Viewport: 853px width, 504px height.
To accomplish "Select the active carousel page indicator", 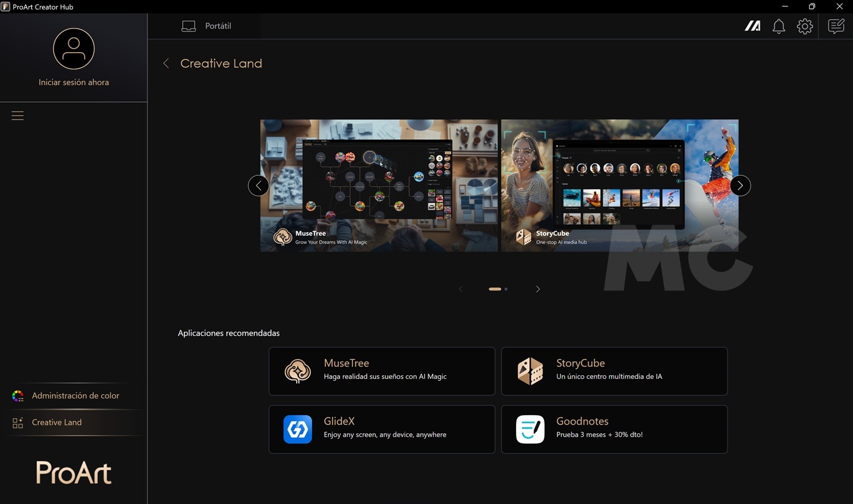I will tap(495, 289).
